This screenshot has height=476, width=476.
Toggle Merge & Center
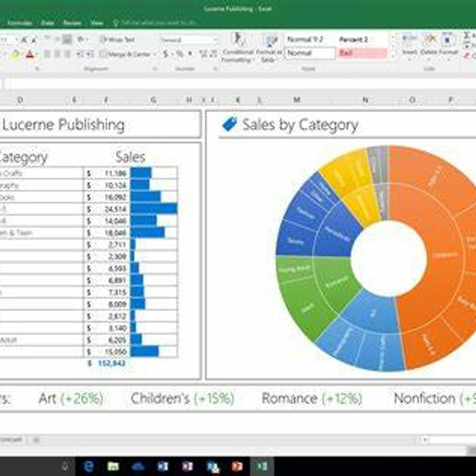(126, 54)
